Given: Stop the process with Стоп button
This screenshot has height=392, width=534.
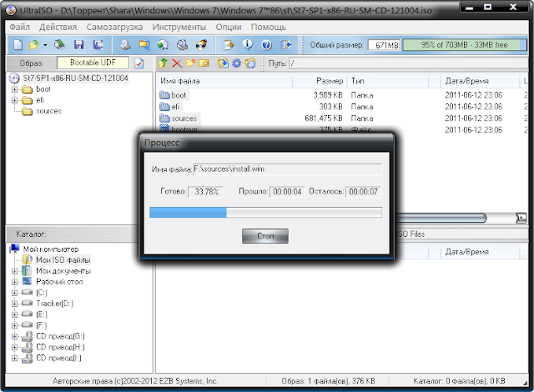Looking at the screenshot, I should [265, 236].
